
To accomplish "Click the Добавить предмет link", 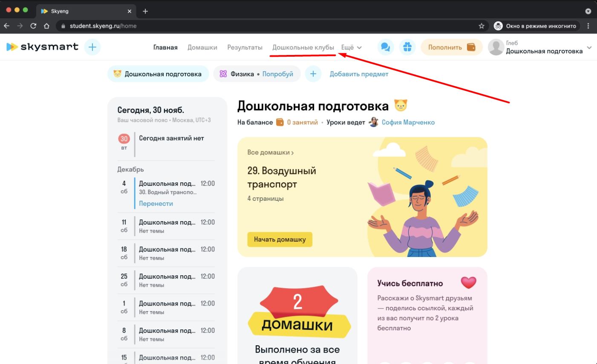I will click(359, 74).
